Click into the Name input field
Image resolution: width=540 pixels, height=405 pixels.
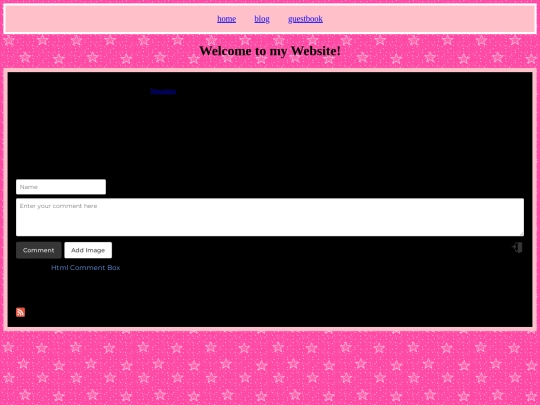(x=61, y=187)
